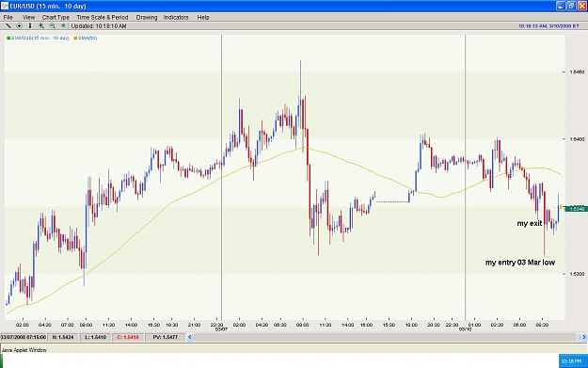The width and height of the screenshot is (588, 368).
Task: Click the 1.5400 price axis label
Action: point(577,139)
